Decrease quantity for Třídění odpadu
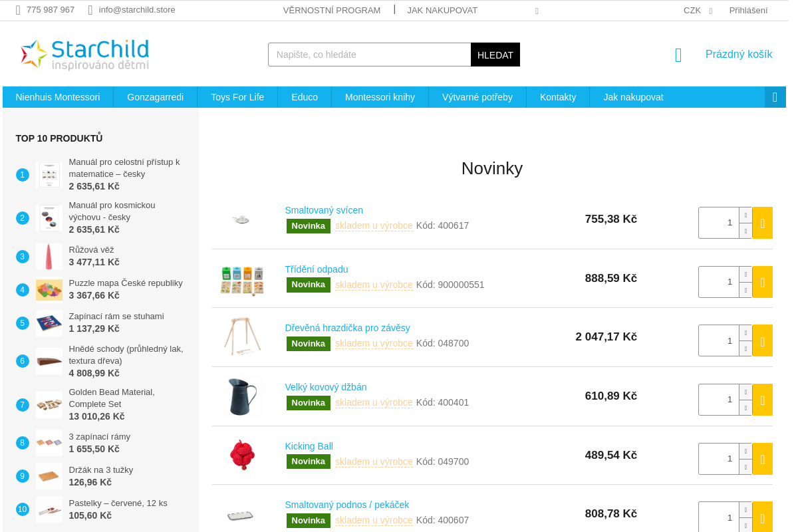 click(745, 290)
